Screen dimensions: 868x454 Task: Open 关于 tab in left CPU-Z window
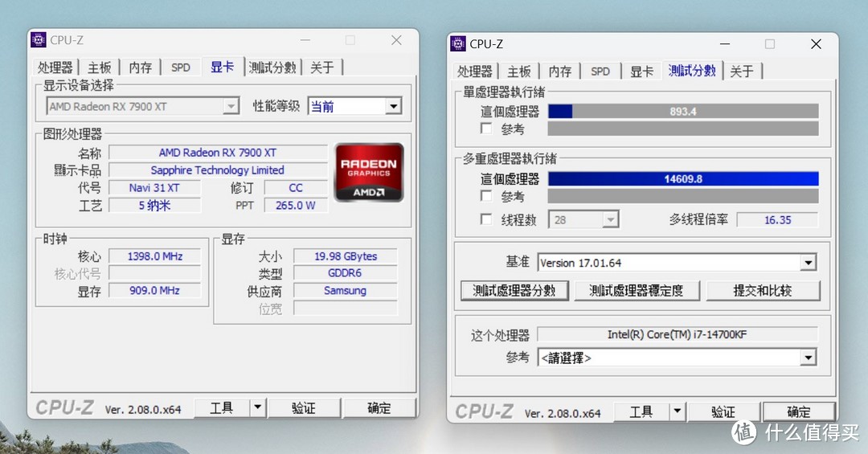(x=322, y=67)
